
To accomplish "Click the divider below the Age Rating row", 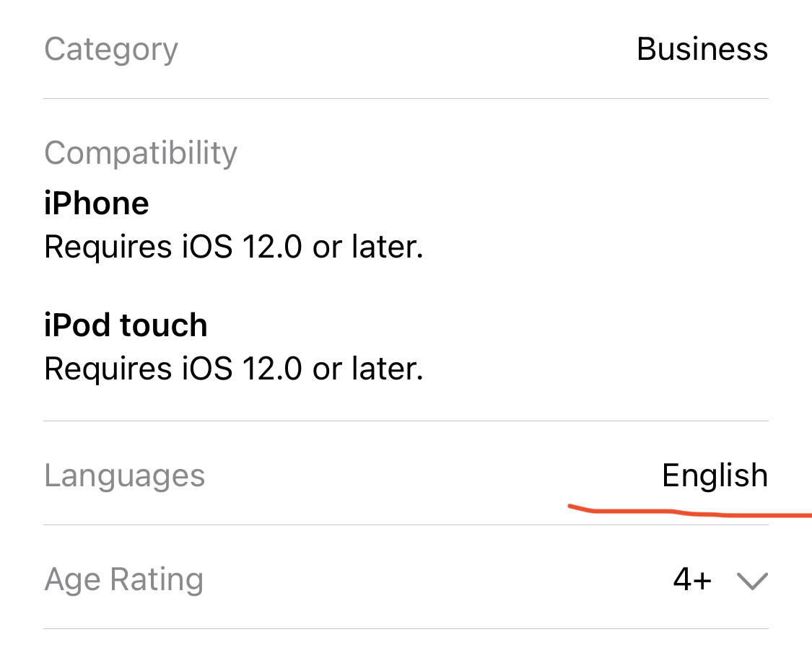I will (406, 628).
